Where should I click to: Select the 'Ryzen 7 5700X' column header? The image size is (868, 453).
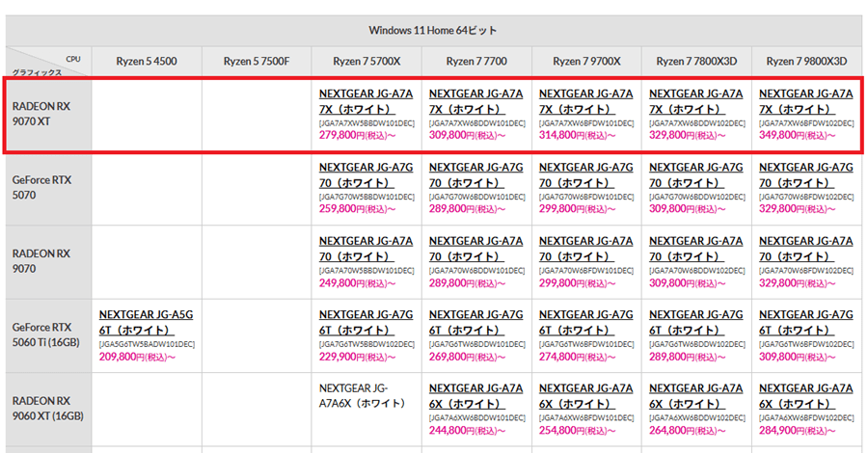tap(366, 62)
